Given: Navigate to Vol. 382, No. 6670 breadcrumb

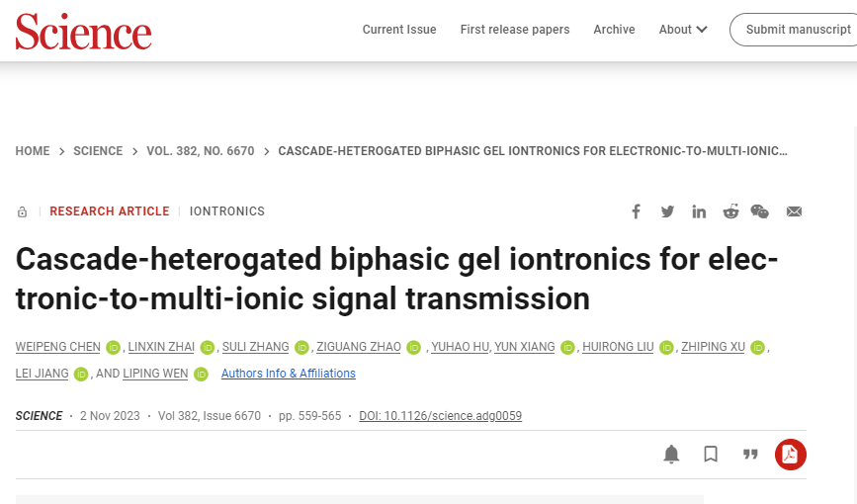Looking at the screenshot, I should 200,151.
